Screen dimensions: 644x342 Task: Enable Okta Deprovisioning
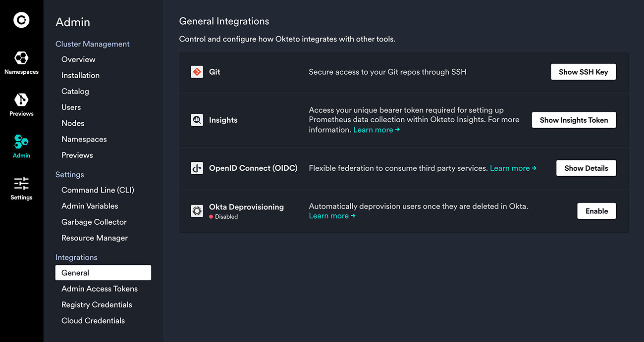(x=596, y=210)
